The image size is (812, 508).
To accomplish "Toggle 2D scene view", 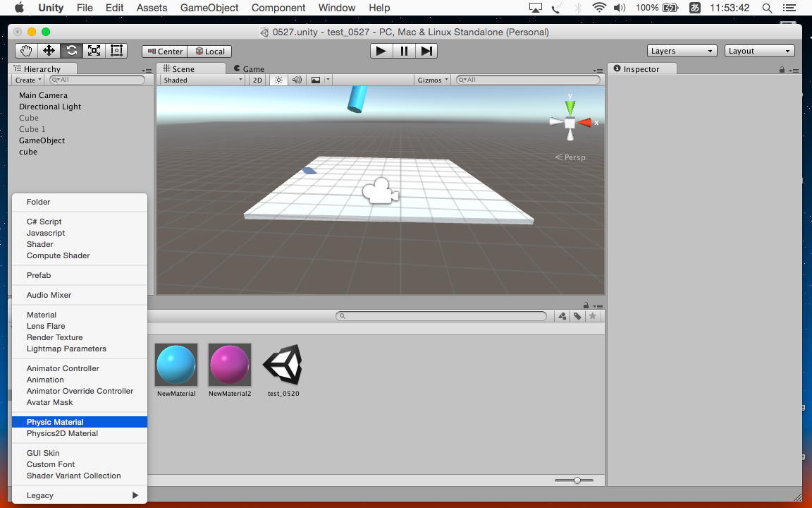I will point(257,80).
